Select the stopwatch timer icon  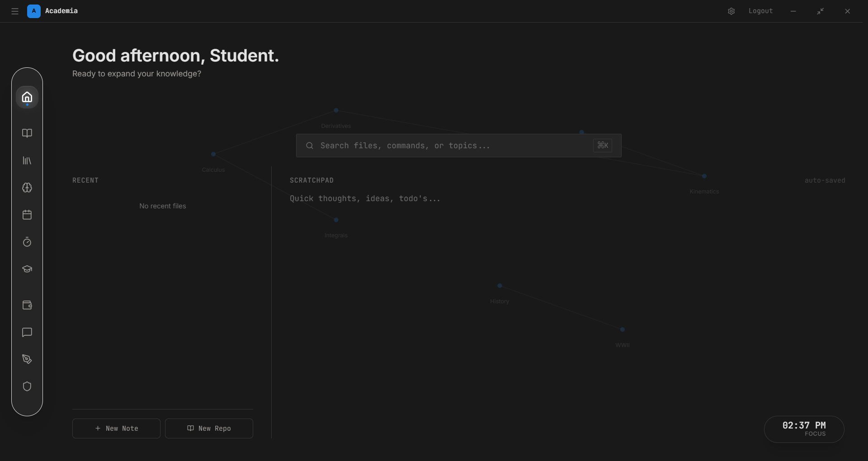[x=27, y=242]
